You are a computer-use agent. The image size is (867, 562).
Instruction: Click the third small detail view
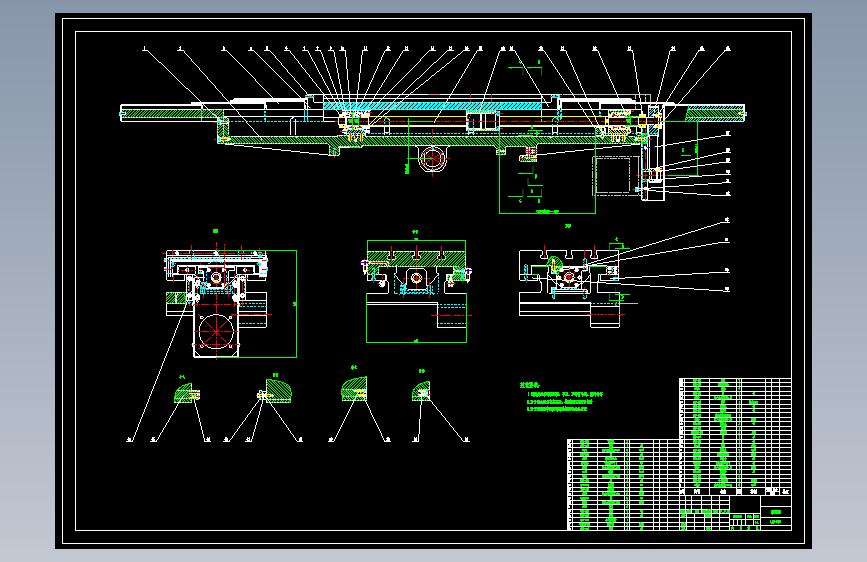point(354,389)
